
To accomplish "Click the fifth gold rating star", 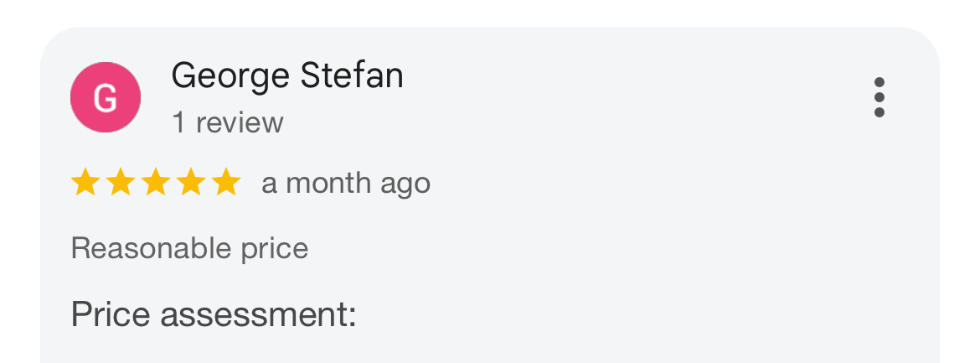I will 225,183.
